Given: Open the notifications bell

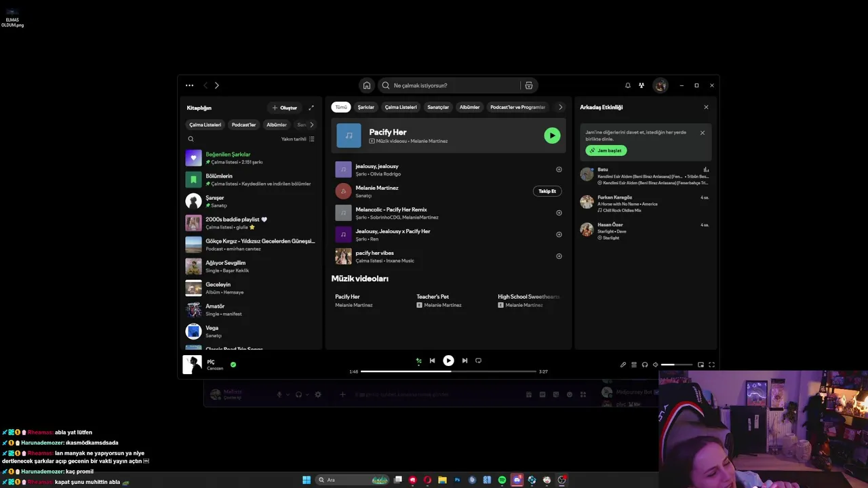Looking at the screenshot, I should tap(628, 85).
